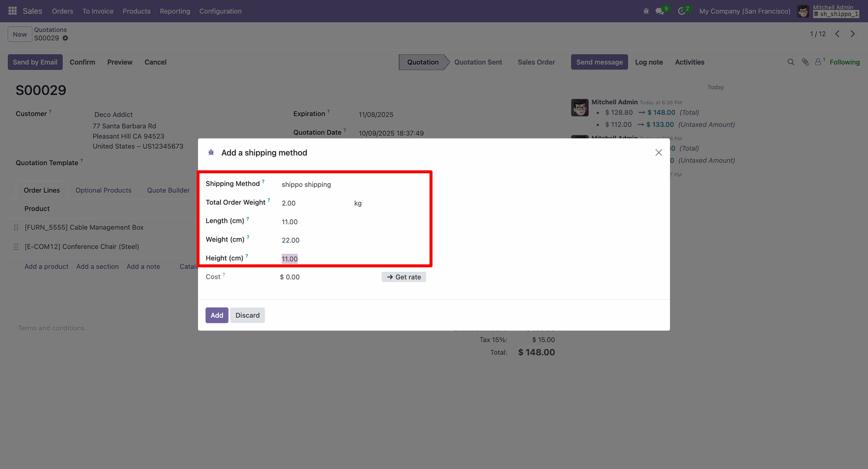Click the Following button
This screenshot has height=469, width=868.
coord(844,62)
